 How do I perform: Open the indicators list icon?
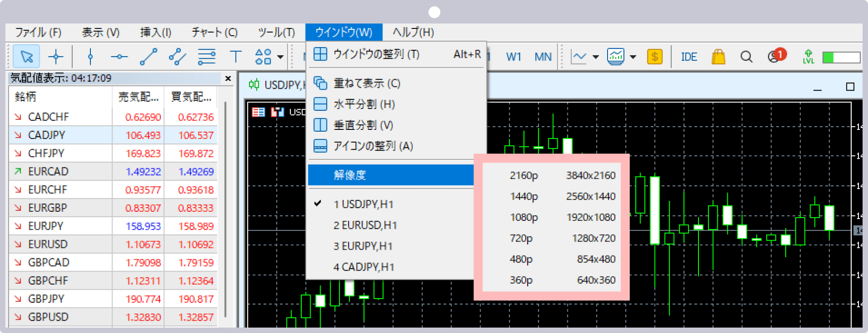point(616,57)
